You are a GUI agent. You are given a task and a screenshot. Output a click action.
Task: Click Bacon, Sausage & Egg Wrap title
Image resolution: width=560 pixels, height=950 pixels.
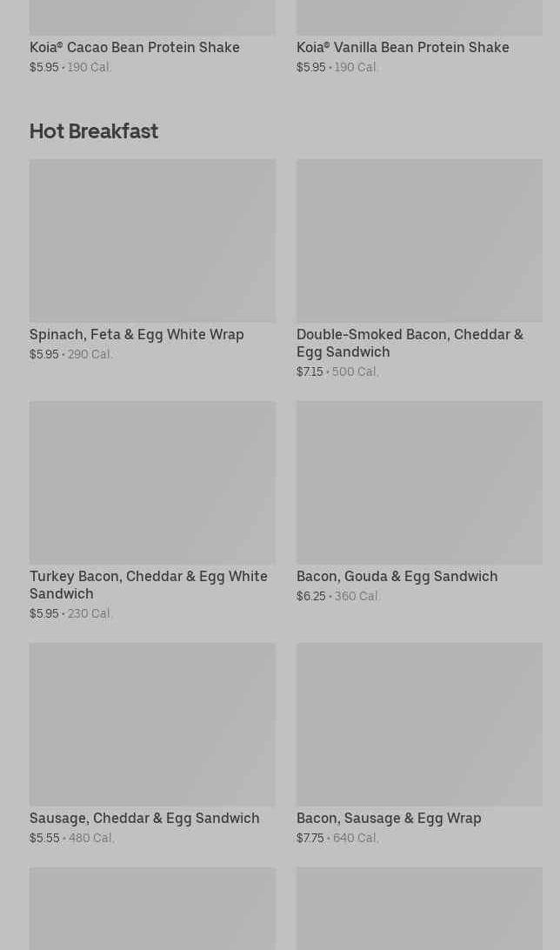tap(389, 818)
